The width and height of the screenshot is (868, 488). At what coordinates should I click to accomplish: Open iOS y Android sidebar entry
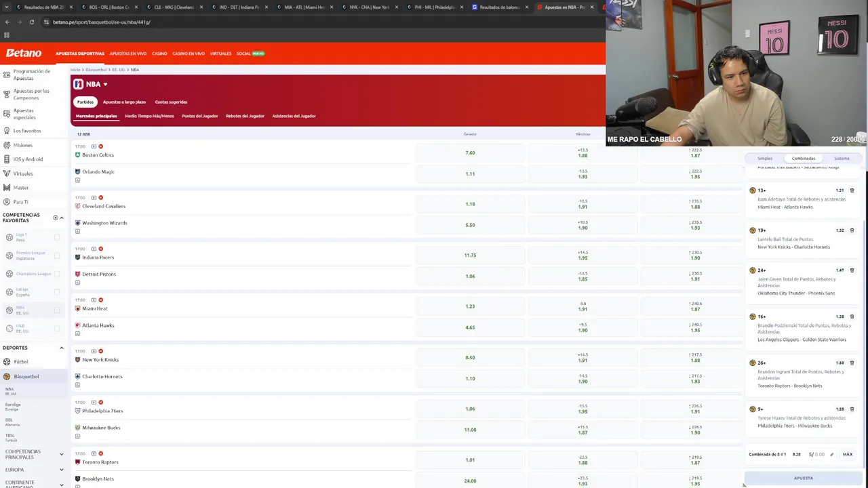[28, 159]
